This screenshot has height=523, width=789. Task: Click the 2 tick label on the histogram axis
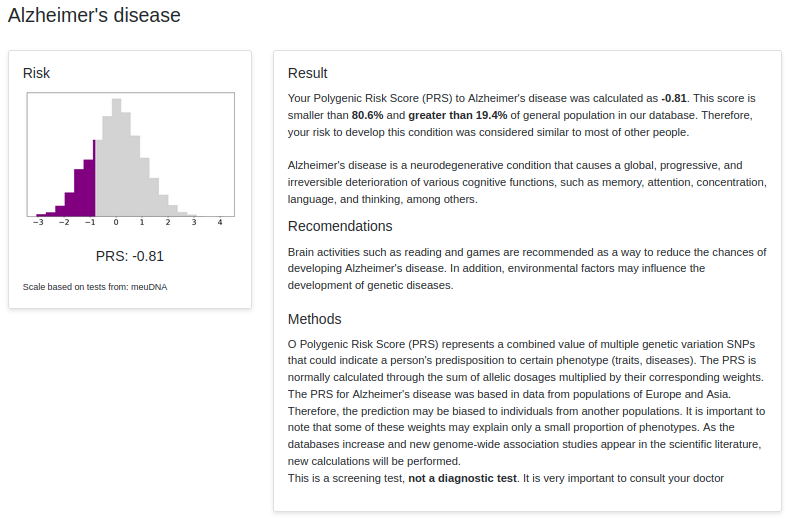pyautogui.click(x=168, y=223)
